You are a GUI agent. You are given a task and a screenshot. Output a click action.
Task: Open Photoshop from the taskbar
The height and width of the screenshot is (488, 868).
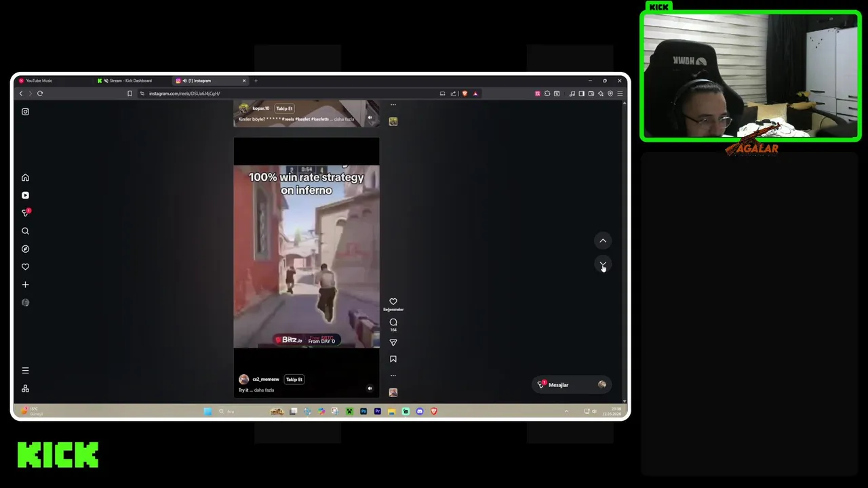click(x=363, y=411)
